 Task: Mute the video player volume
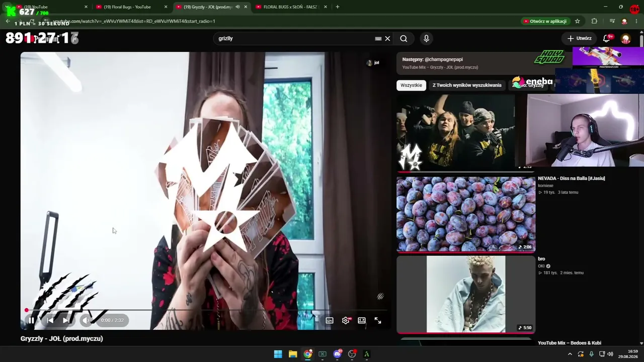coord(86,320)
